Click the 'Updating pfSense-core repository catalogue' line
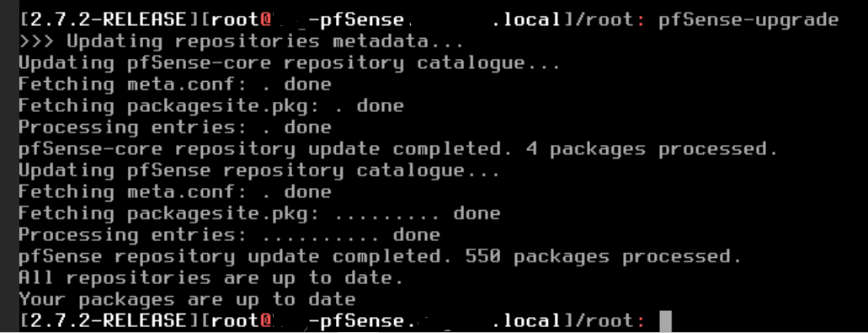This screenshot has height=333, width=868. pos(290,63)
